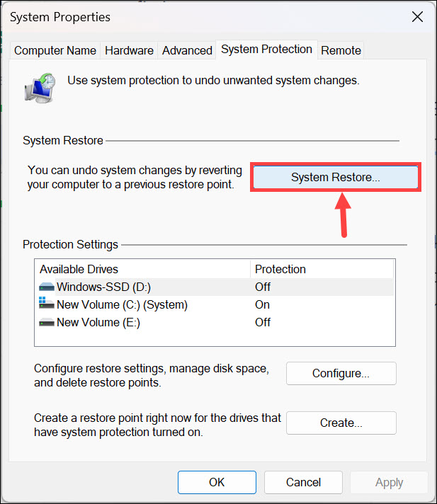Switch to the Computer Name tab
The width and height of the screenshot is (437, 504).
click(x=55, y=50)
